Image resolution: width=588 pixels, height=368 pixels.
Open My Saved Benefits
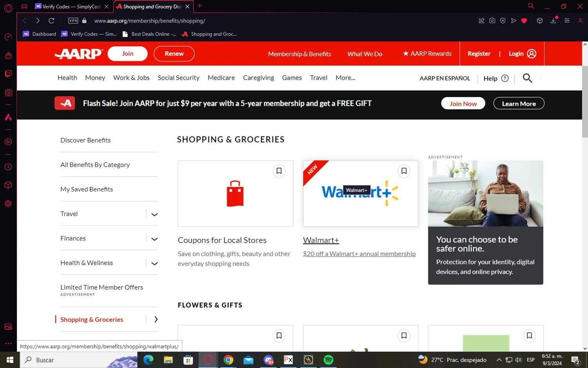87,189
